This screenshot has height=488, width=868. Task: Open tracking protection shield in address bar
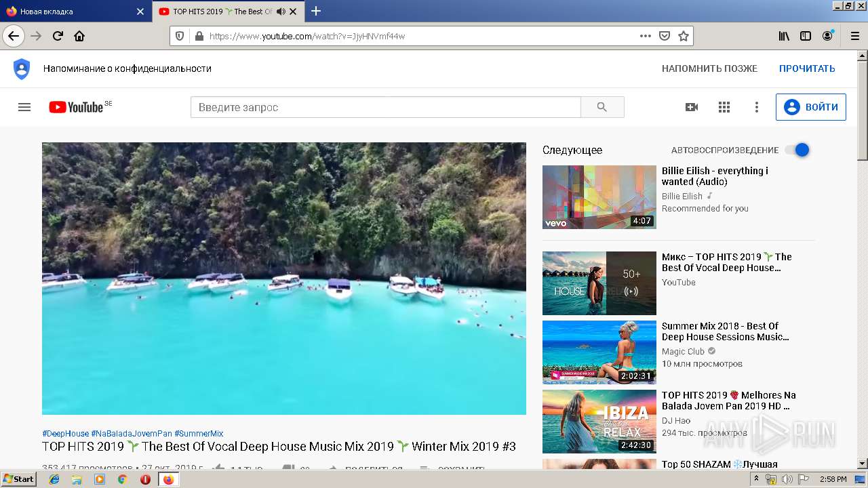click(180, 36)
